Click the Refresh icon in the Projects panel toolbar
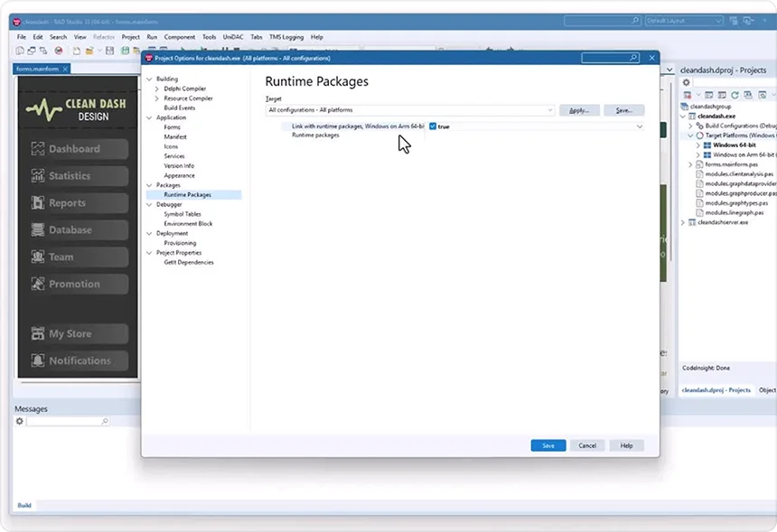The height and width of the screenshot is (532, 777). (x=735, y=95)
